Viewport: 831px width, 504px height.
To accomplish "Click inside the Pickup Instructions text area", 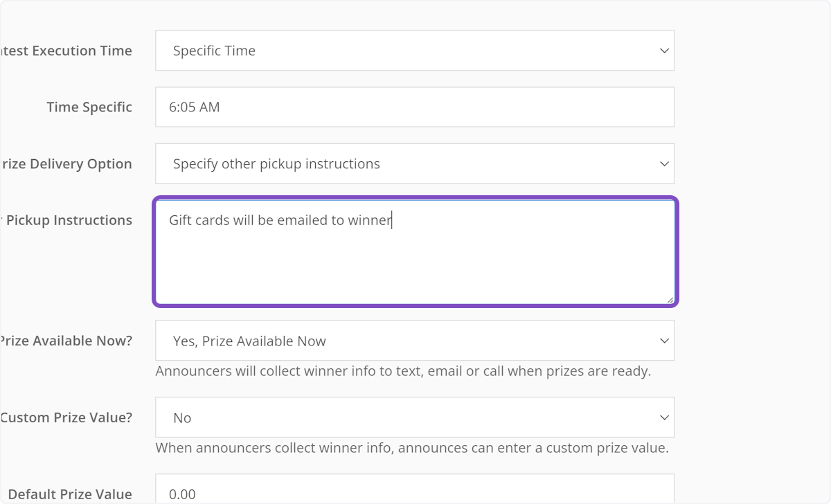I will tap(415, 249).
